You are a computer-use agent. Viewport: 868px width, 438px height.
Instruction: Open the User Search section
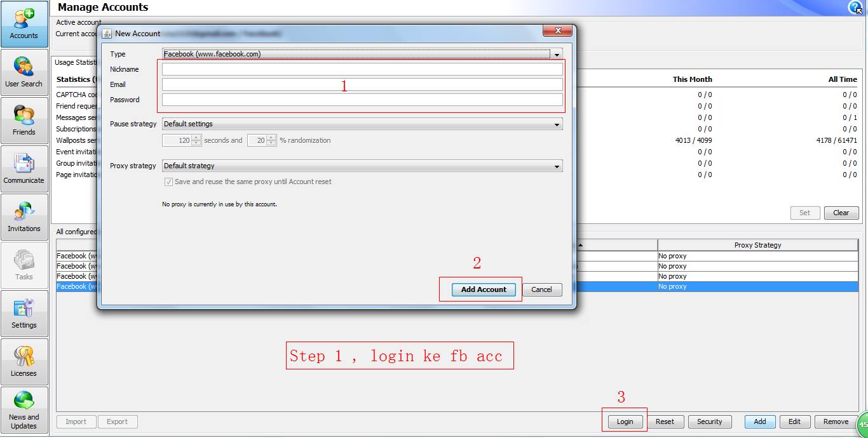pos(24,72)
